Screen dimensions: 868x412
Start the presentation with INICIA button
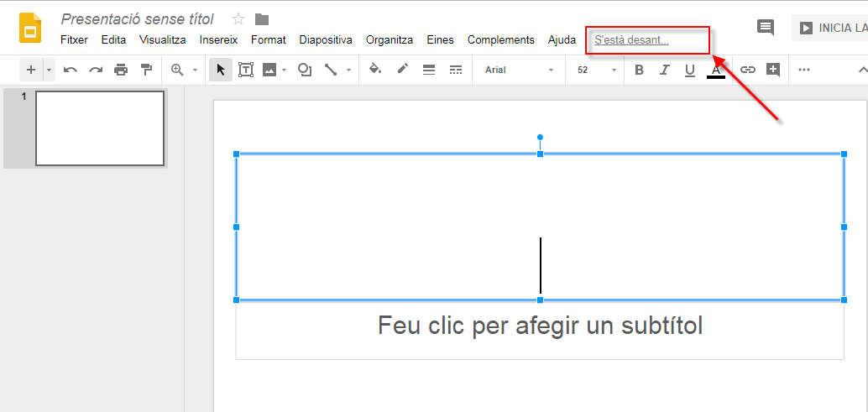click(829, 28)
